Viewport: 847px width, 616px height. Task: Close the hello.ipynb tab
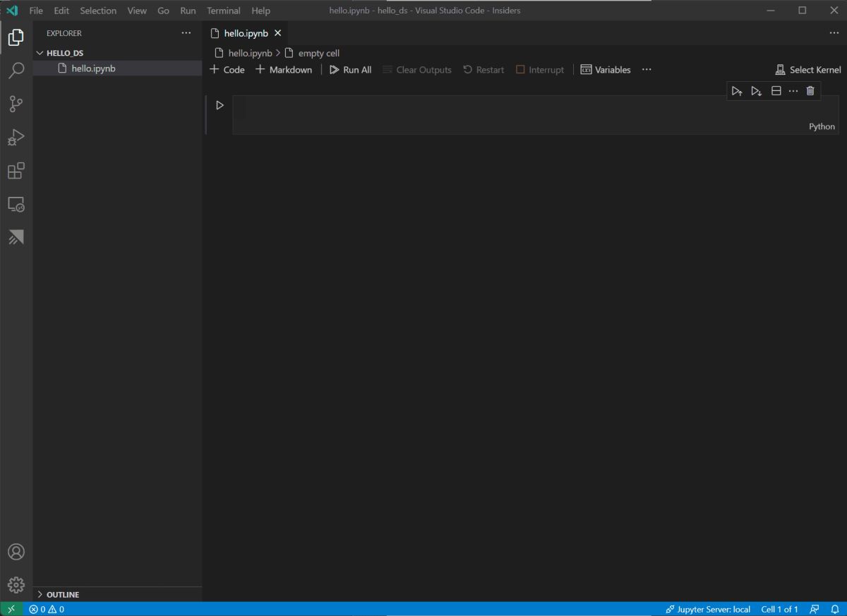277,33
